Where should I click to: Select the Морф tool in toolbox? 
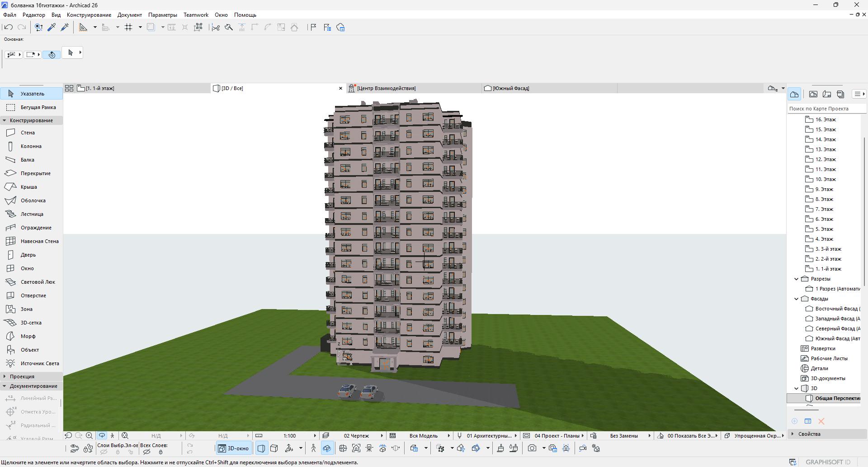coord(28,336)
